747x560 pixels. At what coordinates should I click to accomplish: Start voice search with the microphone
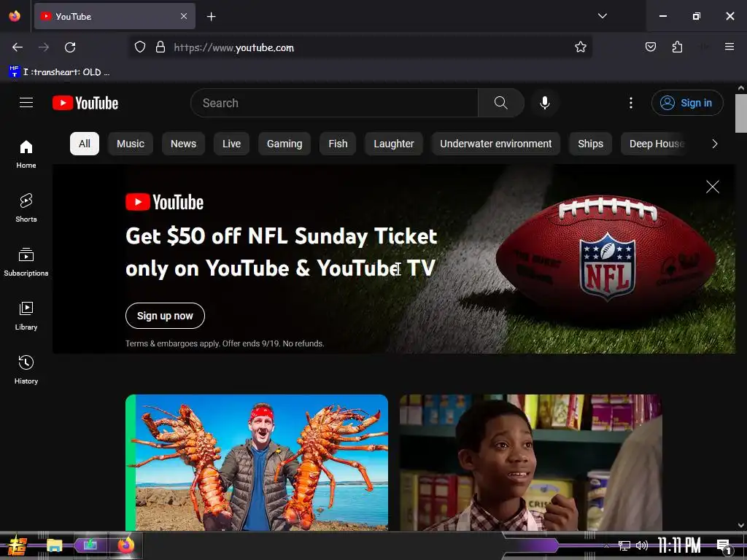pyautogui.click(x=544, y=103)
